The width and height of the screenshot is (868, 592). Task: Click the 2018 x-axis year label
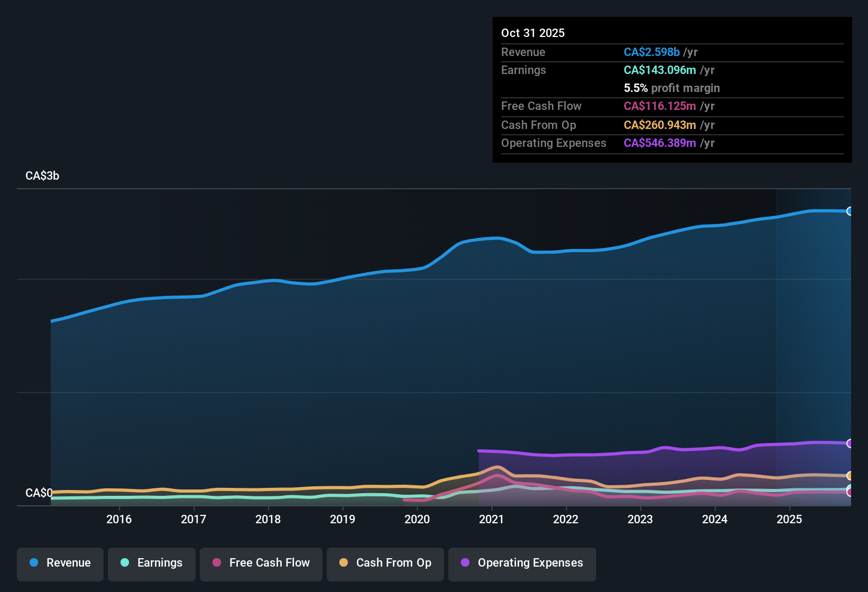pos(268,520)
